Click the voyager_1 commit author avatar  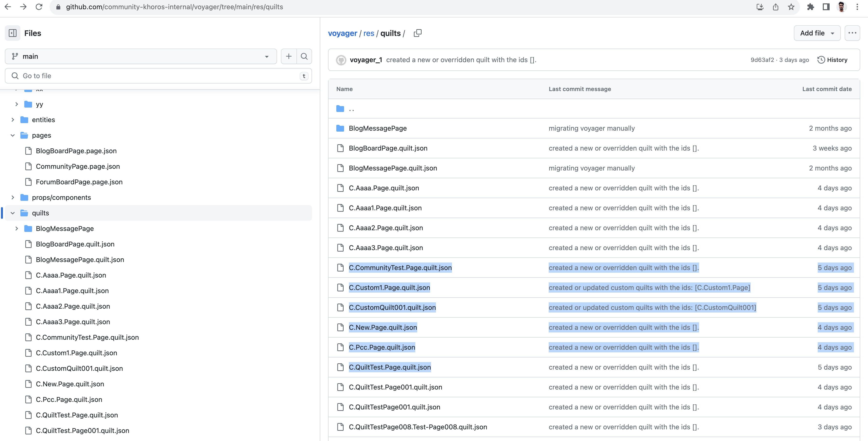341,60
